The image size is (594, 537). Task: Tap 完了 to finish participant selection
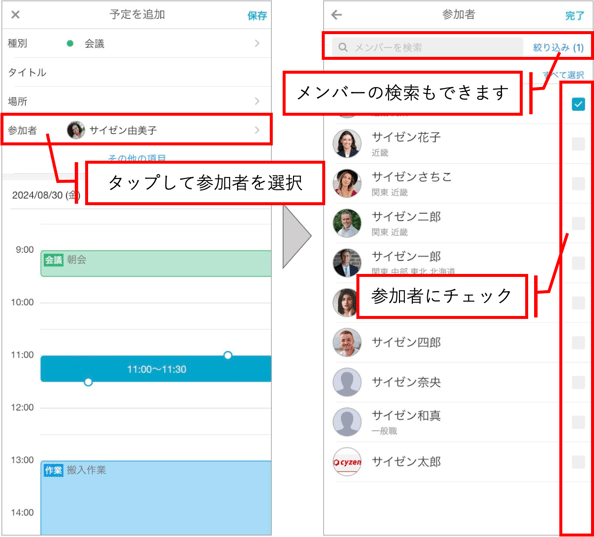pyautogui.click(x=574, y=16)
